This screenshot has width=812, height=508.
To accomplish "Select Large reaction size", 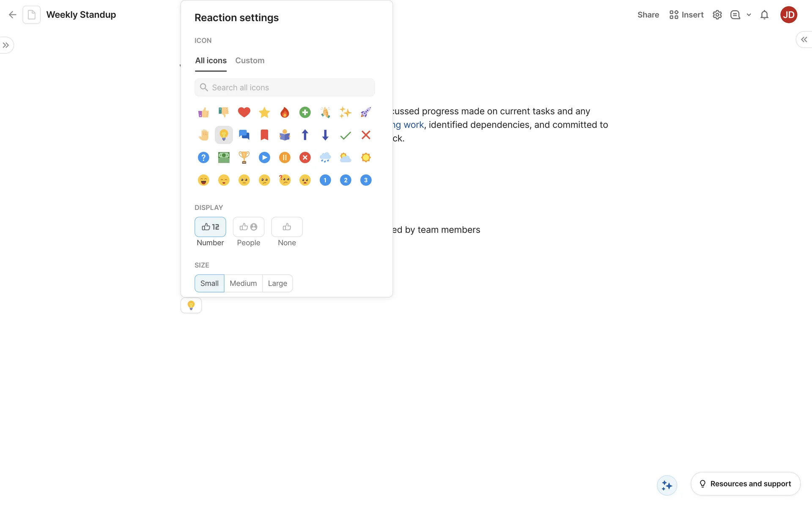I will click(277, 283).
